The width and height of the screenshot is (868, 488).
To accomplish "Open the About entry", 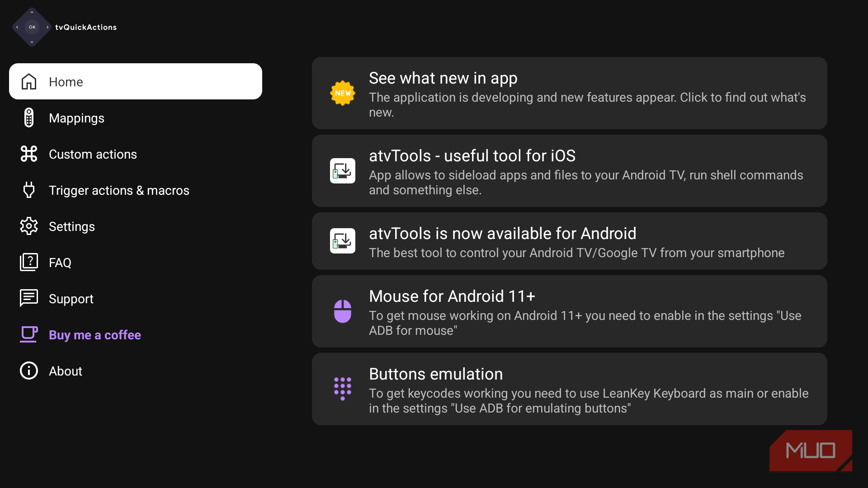I will click(x=136, y=371).
